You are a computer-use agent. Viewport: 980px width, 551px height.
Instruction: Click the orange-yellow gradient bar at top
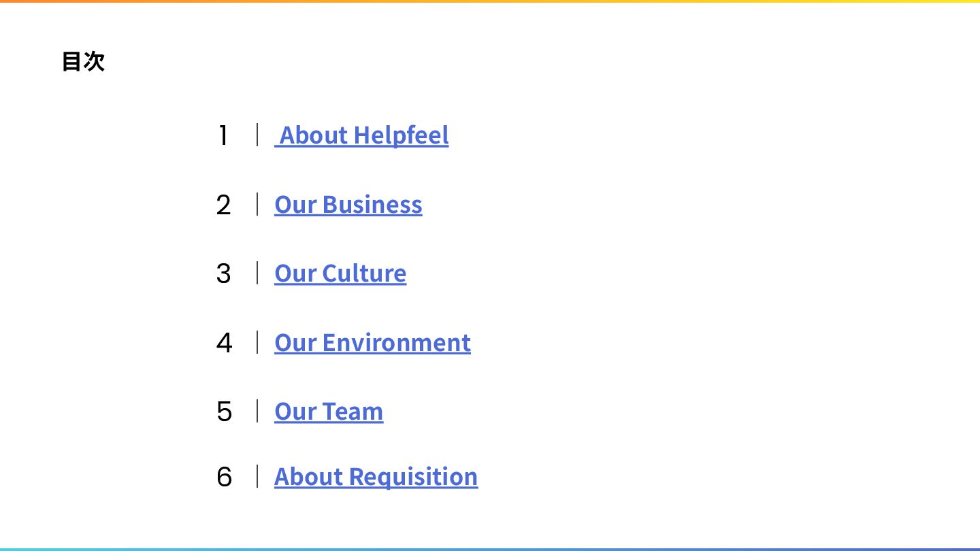490,1
